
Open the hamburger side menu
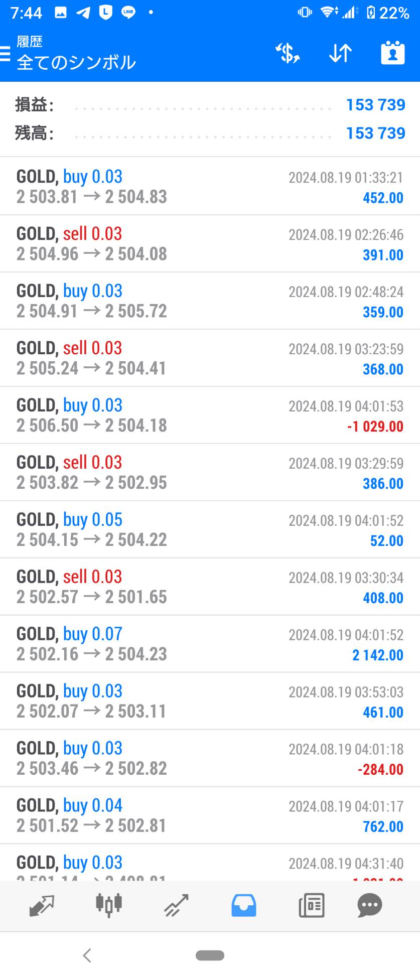pyautogui.click(x=6, y=53)
